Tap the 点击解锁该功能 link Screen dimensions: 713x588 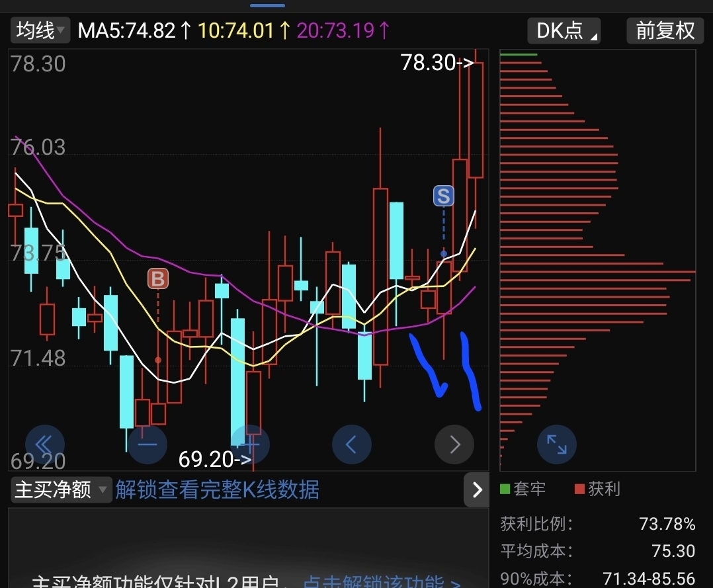coord(382,582)
